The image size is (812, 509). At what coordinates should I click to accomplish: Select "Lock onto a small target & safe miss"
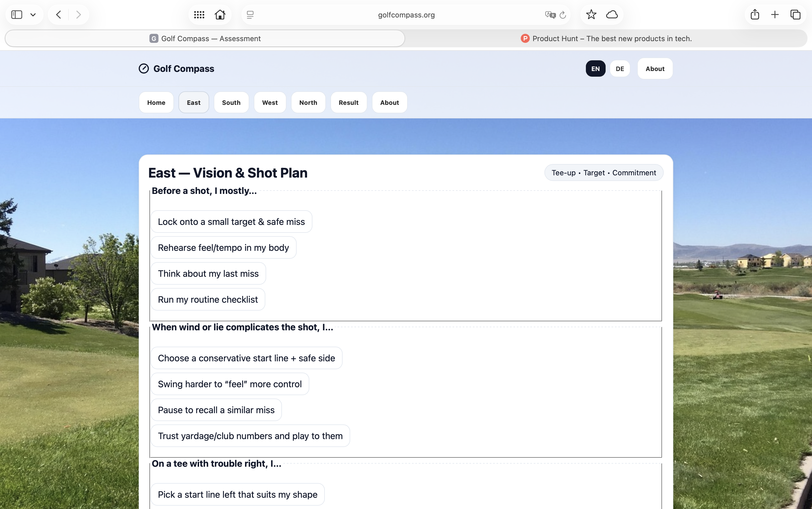(x=231, y=222)
